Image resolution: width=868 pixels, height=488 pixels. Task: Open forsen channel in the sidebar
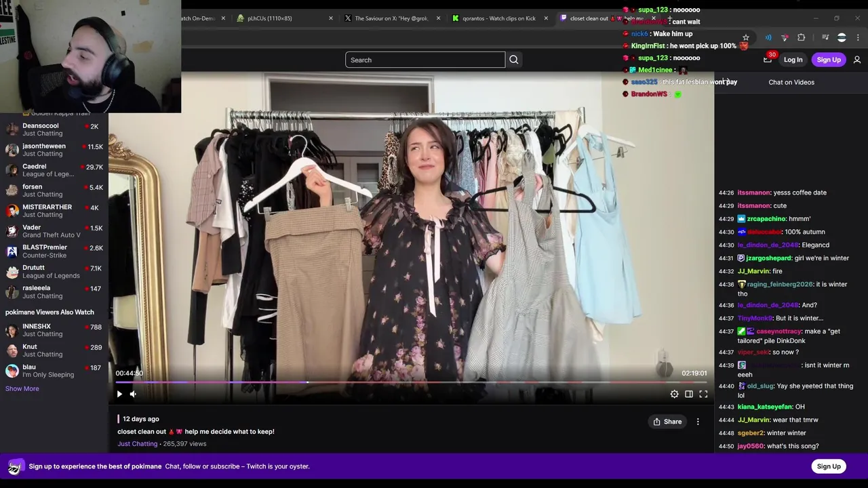pyautogui.click(x=54, y=190)
